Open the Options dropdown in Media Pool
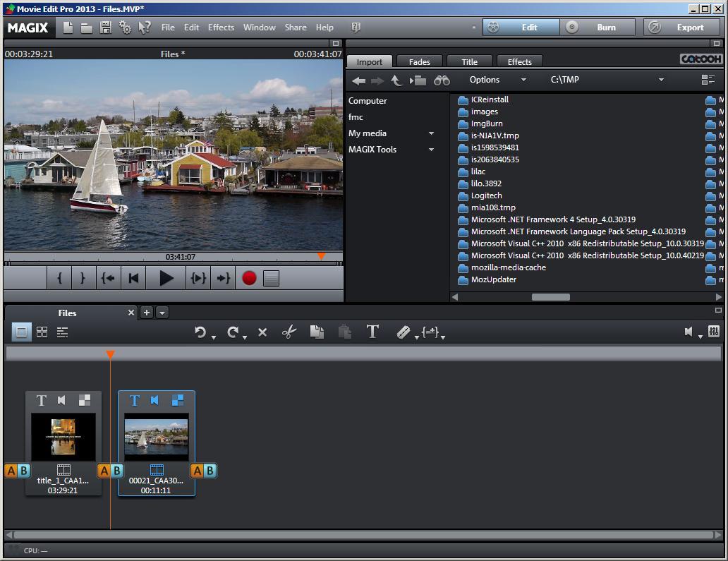Screen dimensions: 728x561 pyautogui.click(x=498, y=80)
